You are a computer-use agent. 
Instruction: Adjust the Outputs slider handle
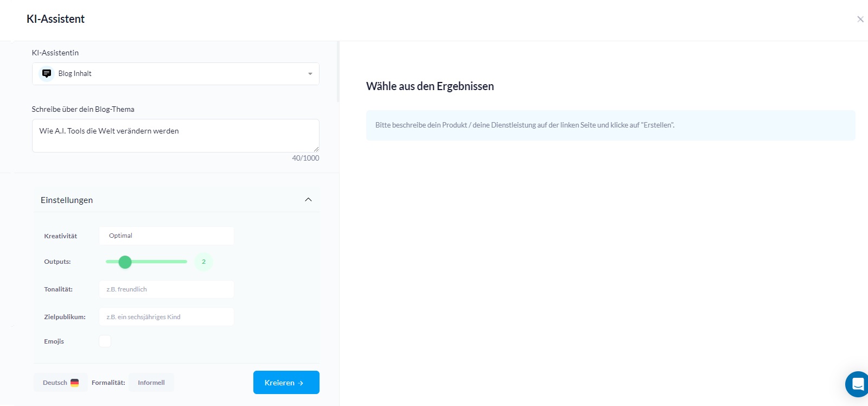tap(125, 262)
